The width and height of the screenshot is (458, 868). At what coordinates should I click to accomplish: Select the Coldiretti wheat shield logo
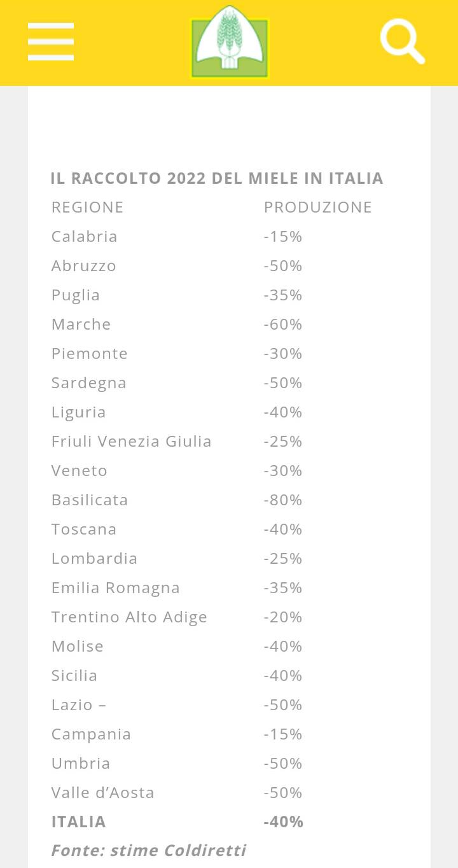tap(230, 41)
